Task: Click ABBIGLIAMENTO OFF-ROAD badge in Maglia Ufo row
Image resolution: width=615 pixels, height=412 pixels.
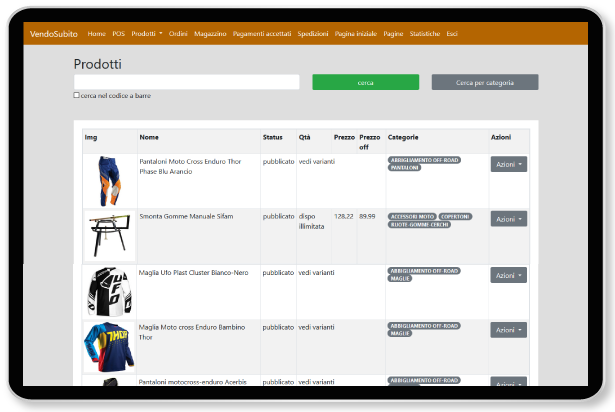Action: [424, 271]
